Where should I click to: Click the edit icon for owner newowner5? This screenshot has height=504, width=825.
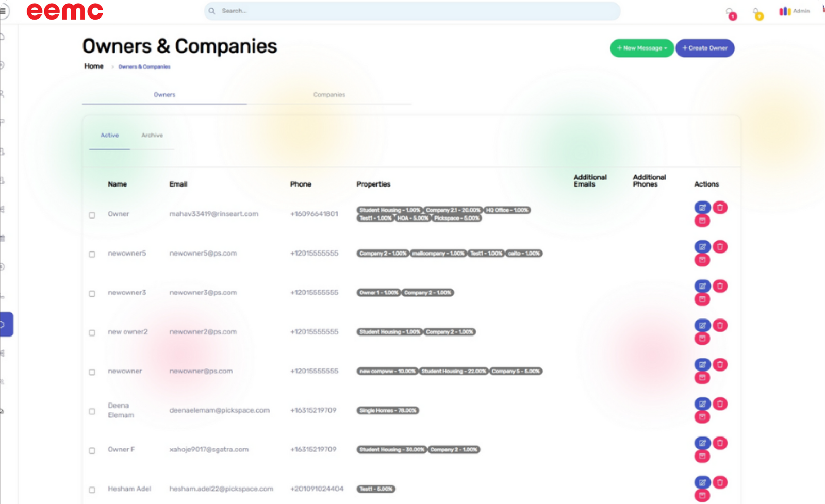(702, 247)
